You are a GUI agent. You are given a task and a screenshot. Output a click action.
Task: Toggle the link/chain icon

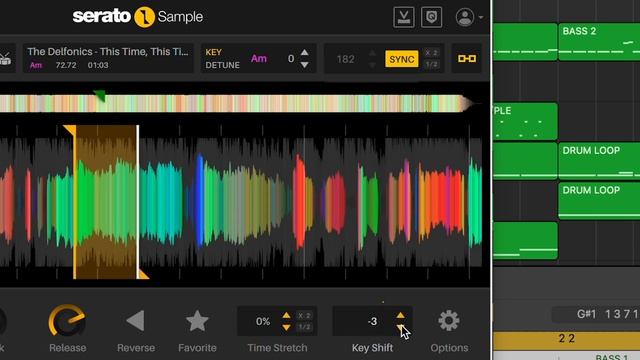click(467, 59)
